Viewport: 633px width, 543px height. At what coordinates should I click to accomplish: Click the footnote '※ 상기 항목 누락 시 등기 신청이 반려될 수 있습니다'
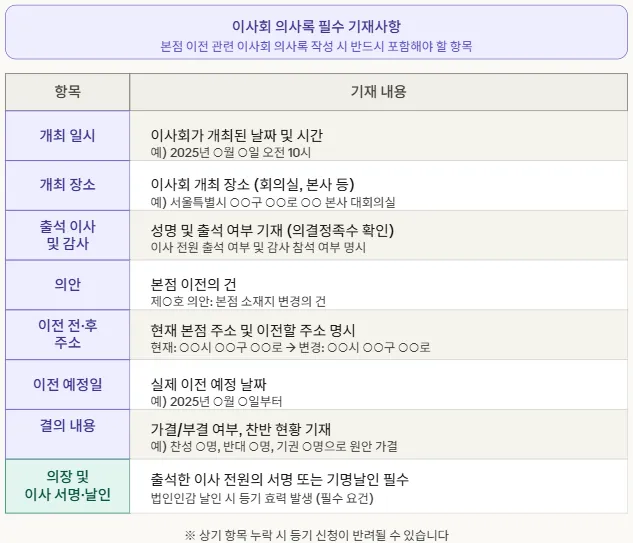point(316,535)
